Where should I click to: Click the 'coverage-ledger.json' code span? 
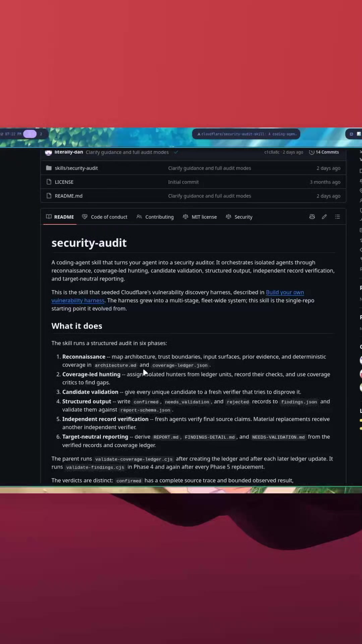pos(180,365)
